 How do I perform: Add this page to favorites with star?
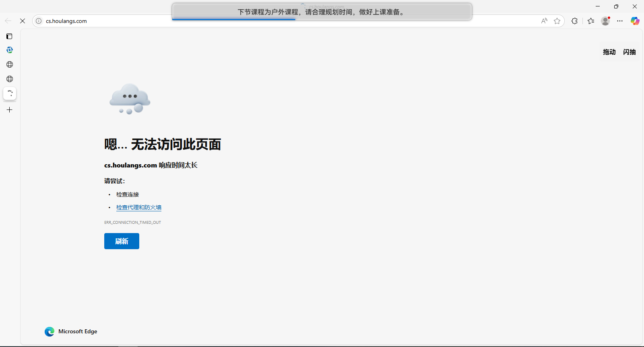coord(557,21)
